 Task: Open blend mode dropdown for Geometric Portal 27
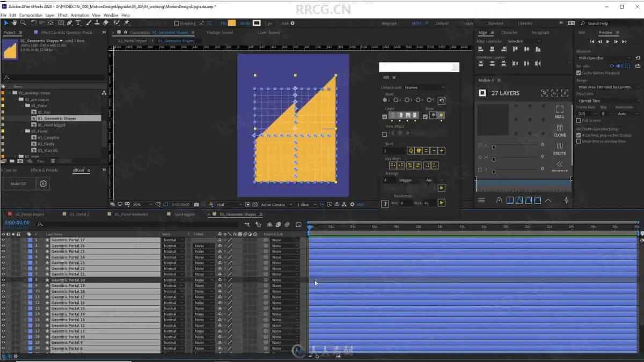click(x=173, y=240)
